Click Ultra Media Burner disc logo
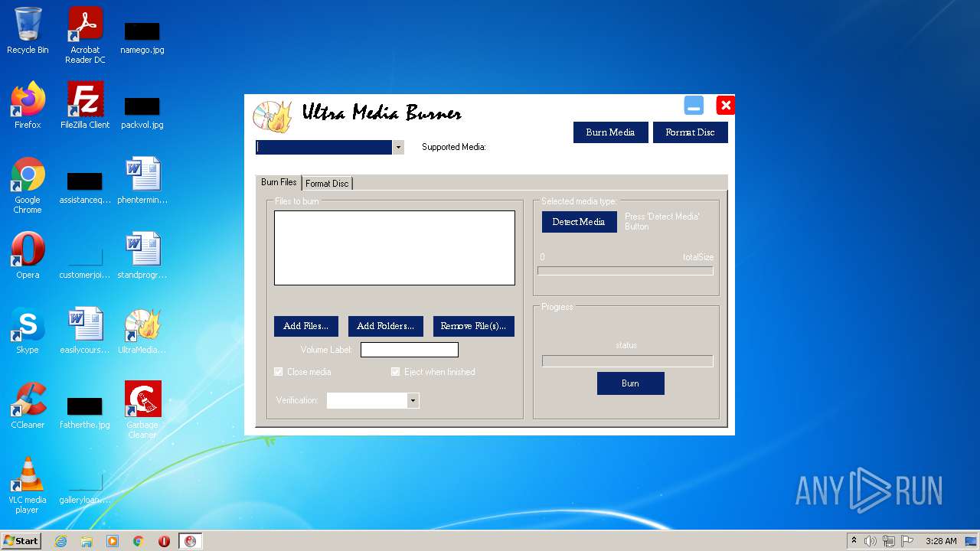Image resolution: width=980 pixels, height=551 pixels. pos(272,117)
